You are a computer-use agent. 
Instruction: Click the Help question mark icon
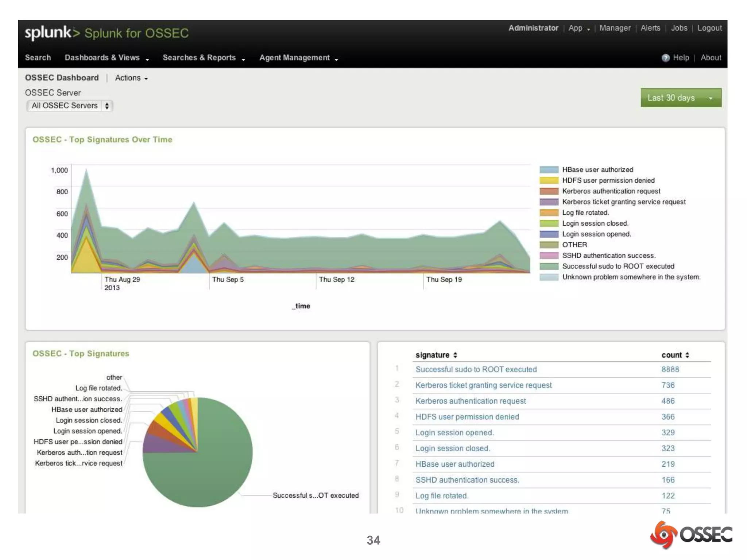665,58
